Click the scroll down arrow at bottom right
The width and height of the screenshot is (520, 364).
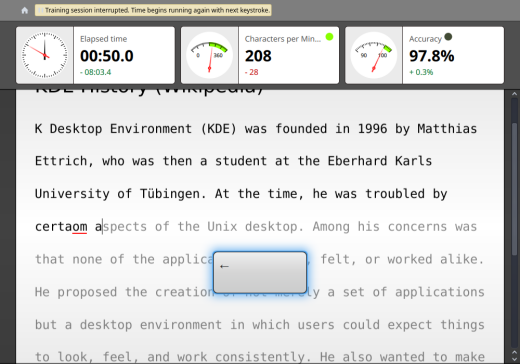tap(514, 359)
